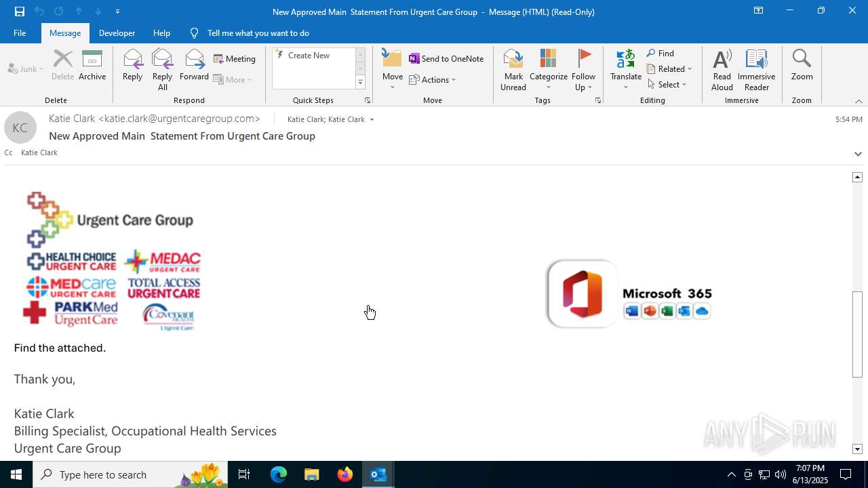This screenshot has width=868, height=488.
Task: Mark the message as Unread
Action: [x=513, y=70]
